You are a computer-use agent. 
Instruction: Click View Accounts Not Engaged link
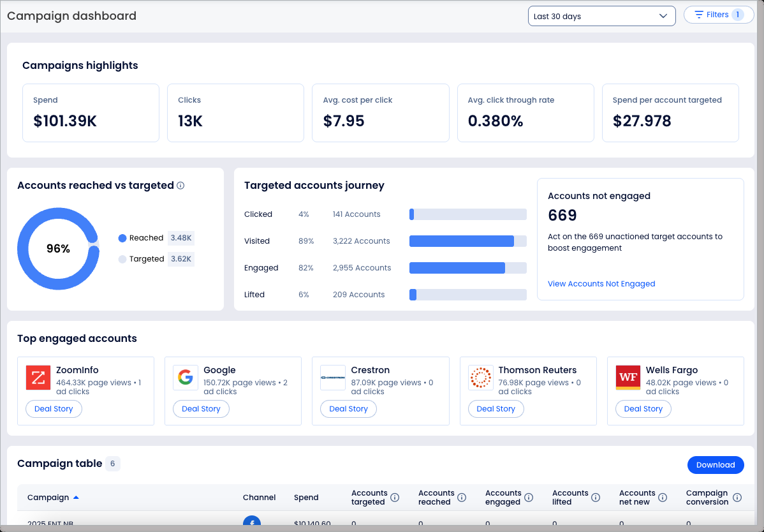[x=601, y=283]
